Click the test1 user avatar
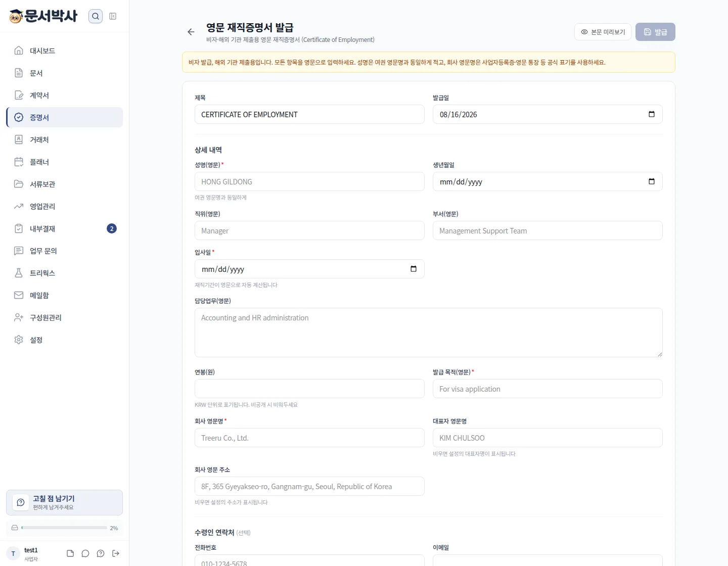The height and width of the screenshot is (566, 728). tap(13, 553)
